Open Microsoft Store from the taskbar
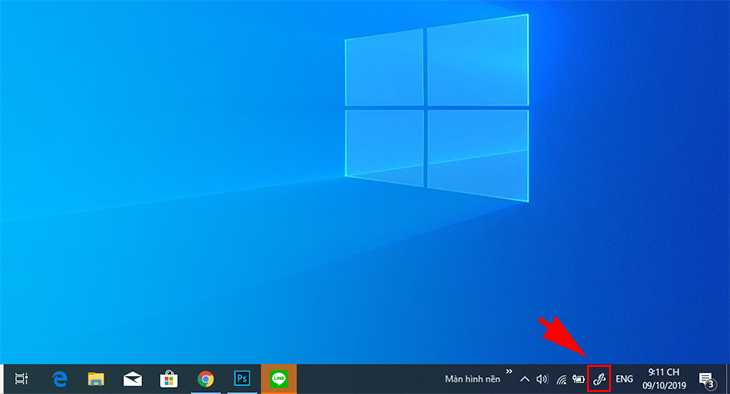 pos(169,379)
